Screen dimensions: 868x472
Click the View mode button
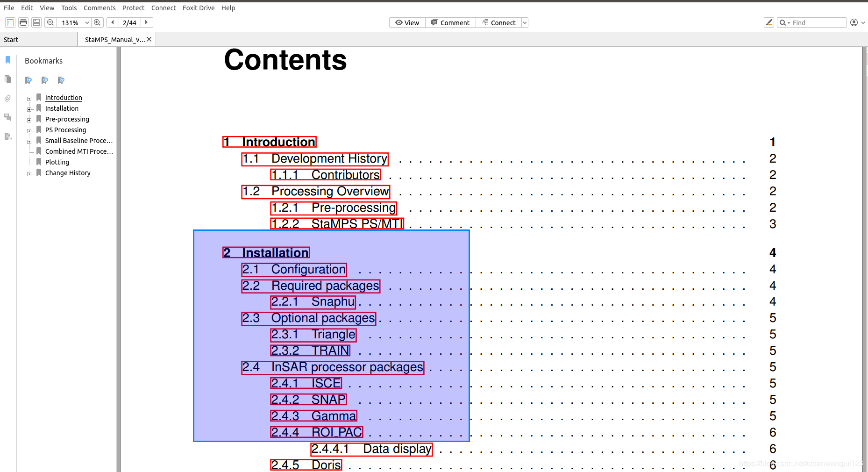point(407,22)
